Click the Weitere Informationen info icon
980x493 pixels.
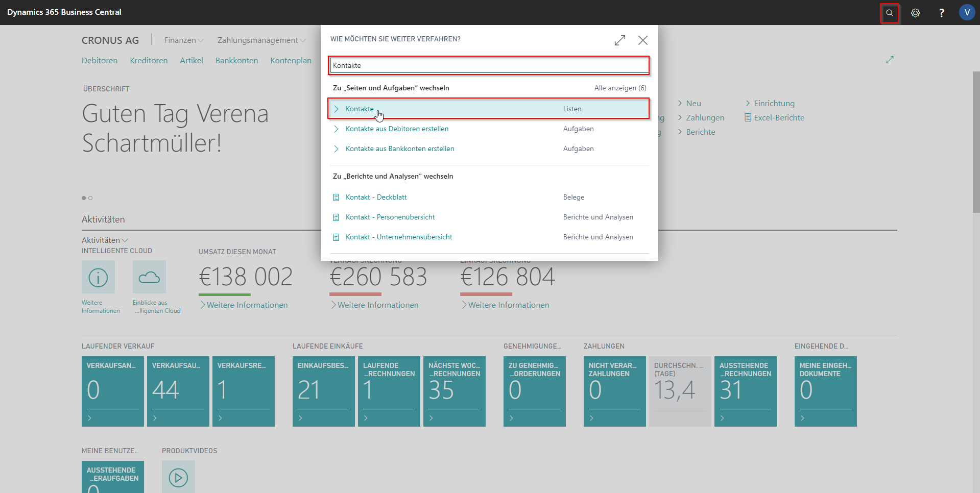(x=98, y=277)
